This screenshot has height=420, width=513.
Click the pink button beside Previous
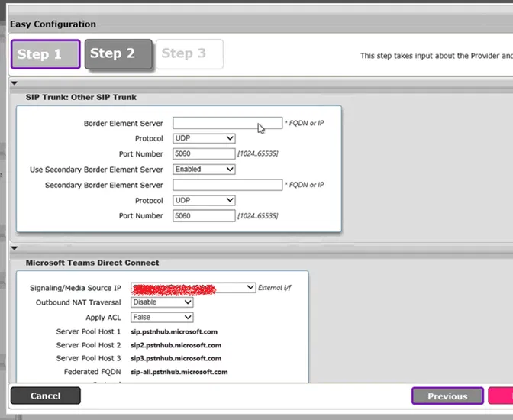click(501, 396)
